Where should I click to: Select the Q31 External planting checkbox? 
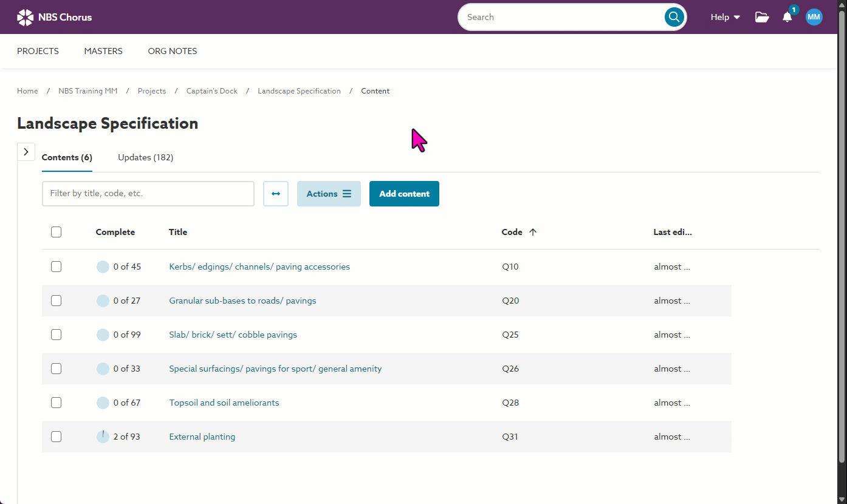point(57,437)
